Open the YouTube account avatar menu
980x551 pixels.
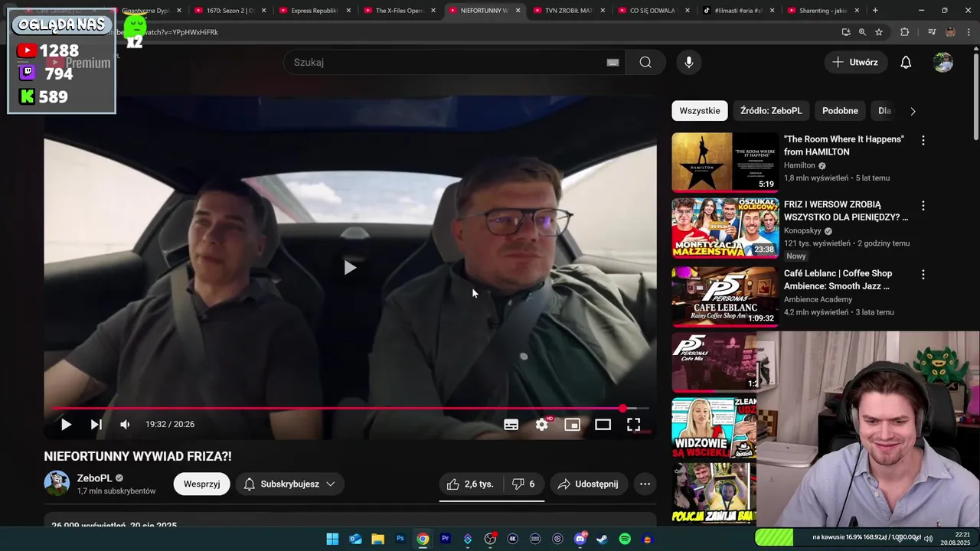pyautogui.click(x=943, y=62)
